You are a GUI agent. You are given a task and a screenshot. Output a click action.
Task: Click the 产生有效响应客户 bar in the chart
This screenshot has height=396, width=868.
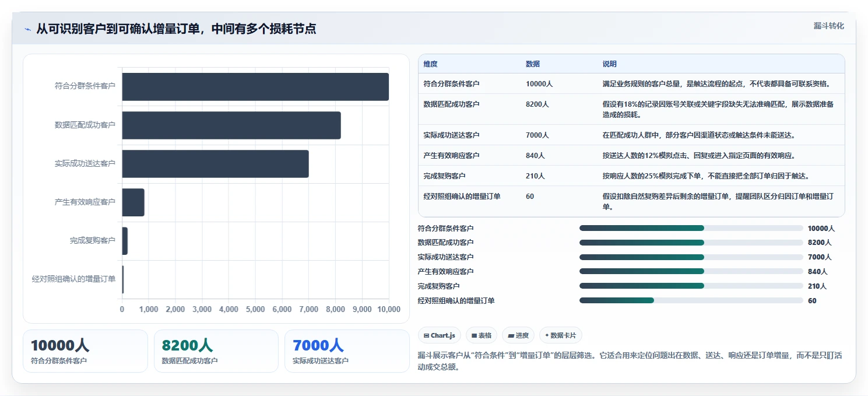(133, 202)
